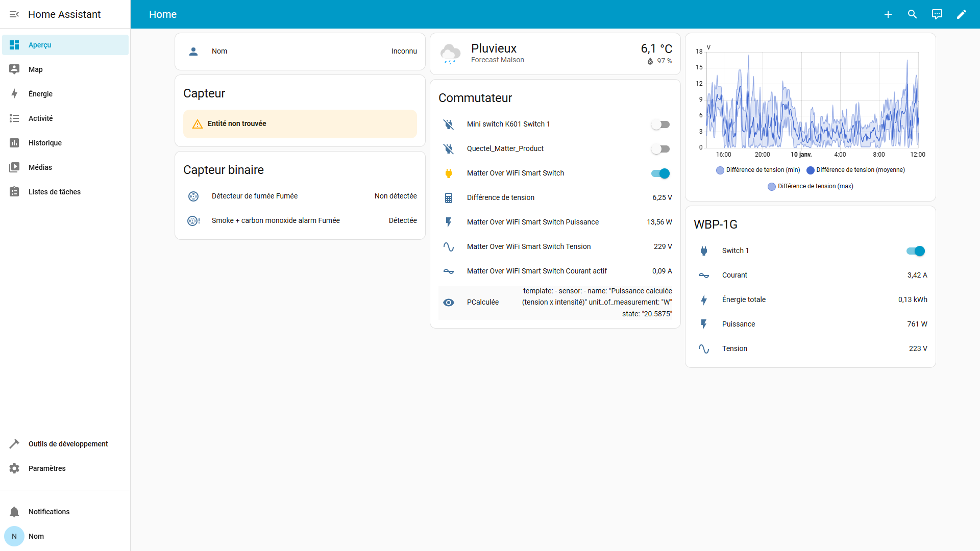Turn off WBP-1G Switch 1

916,251
